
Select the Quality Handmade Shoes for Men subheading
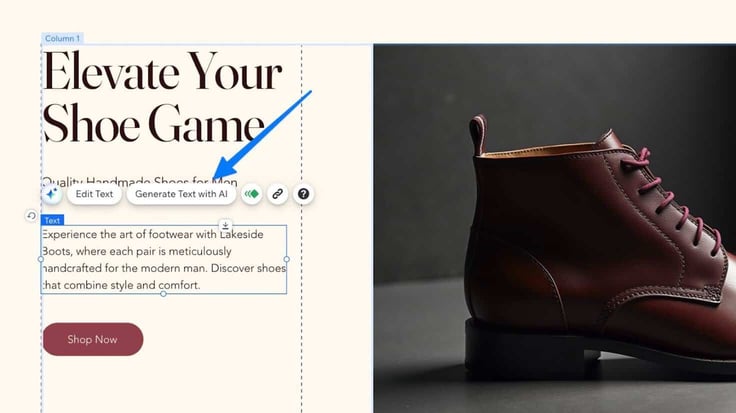point(139,181)
